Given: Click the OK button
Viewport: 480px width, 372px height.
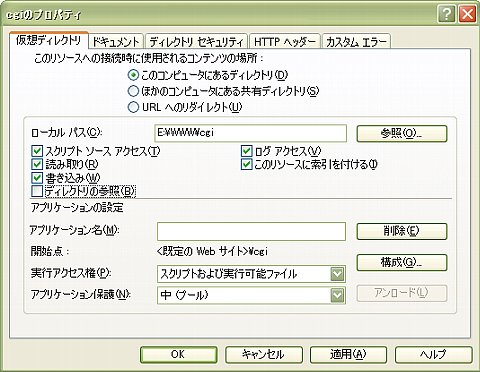Looking at the screenshot, I should coord(178,354).
